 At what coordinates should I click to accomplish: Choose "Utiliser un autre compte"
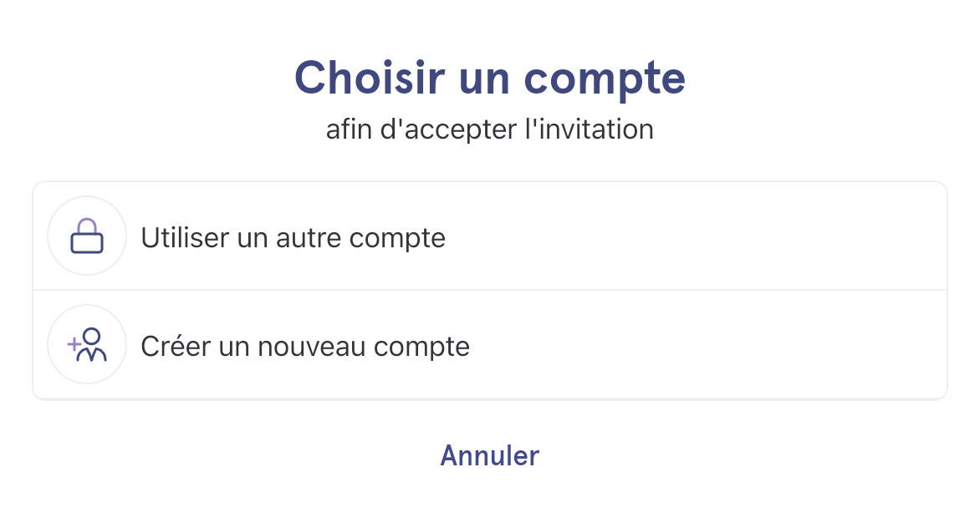coord(490,236)
